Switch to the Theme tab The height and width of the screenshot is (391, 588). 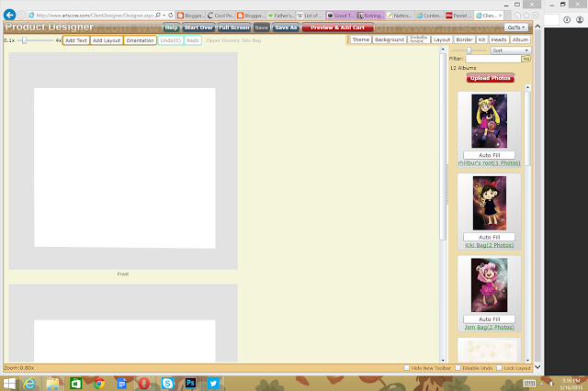coord(361,39)
